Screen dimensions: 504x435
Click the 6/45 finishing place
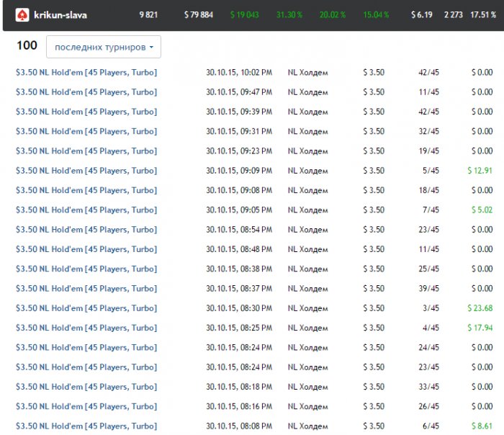(x=431, y=426)
